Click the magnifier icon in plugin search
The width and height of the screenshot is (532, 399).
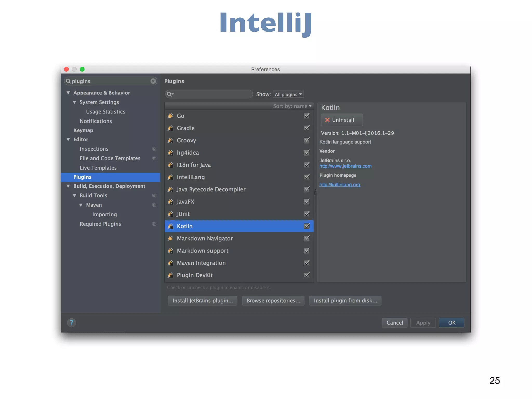(170, 94)
